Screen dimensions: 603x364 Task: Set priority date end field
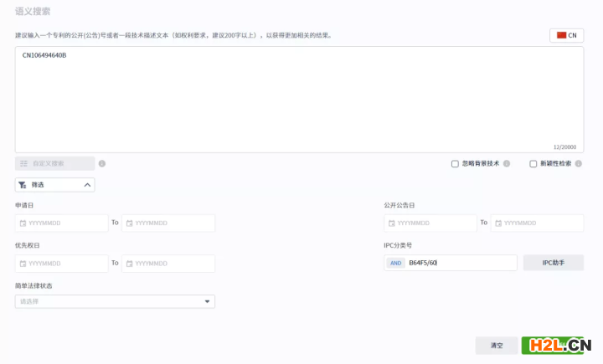[x=168, y=264]
